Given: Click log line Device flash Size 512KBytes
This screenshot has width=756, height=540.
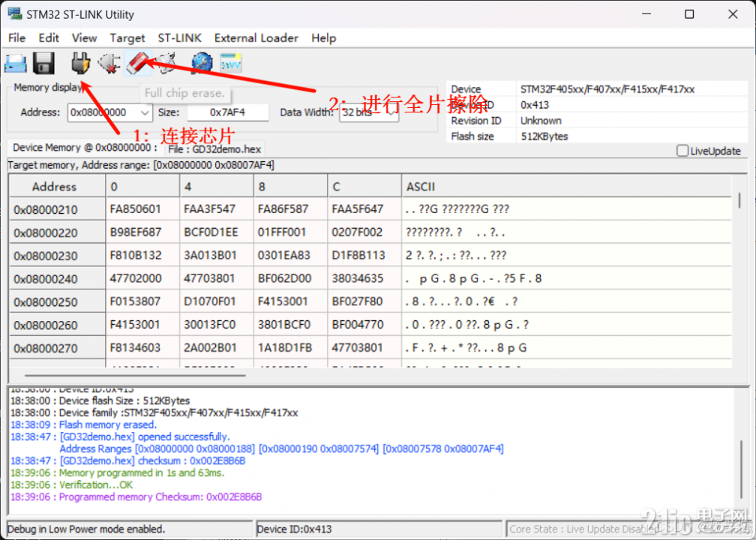Looking at the screenshot, I should (x=100, y=400).
